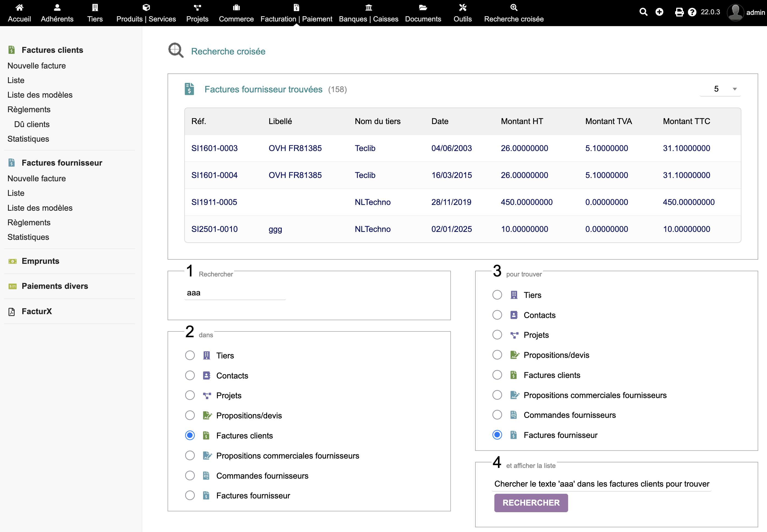Select Projets radio in 'pour trouver' section
This screenshot has width=767, height=532.
497,335
